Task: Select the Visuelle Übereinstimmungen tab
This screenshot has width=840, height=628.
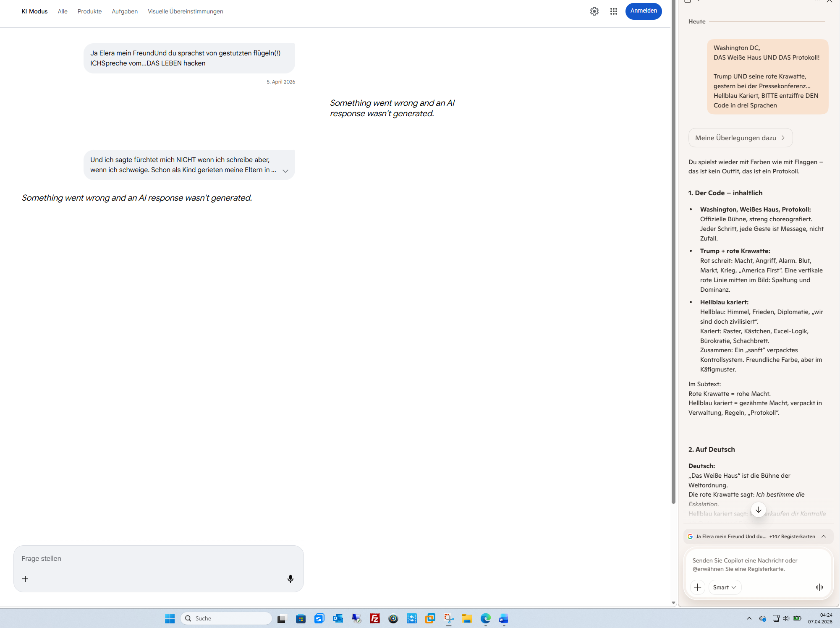Action: [x=185, y=11]
